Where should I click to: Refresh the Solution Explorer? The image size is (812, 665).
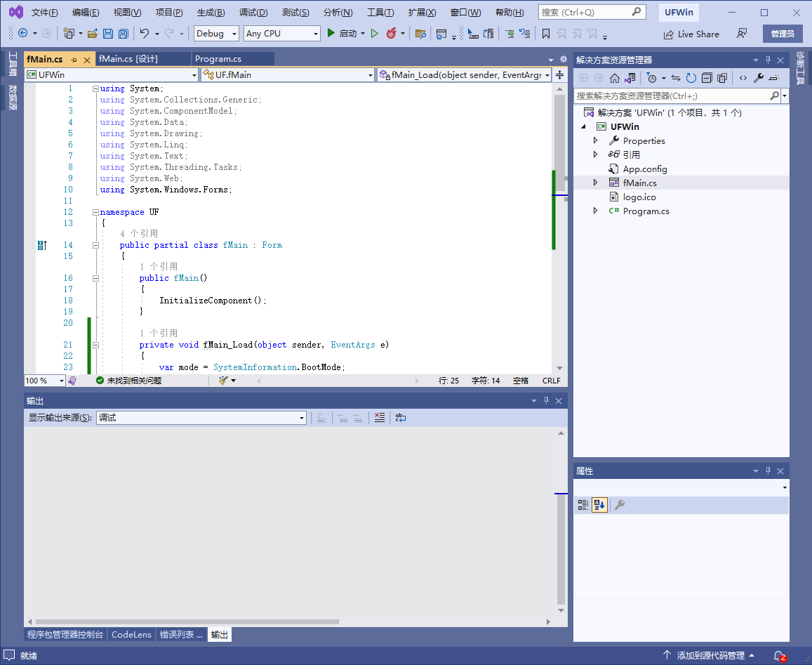point(691,78)
